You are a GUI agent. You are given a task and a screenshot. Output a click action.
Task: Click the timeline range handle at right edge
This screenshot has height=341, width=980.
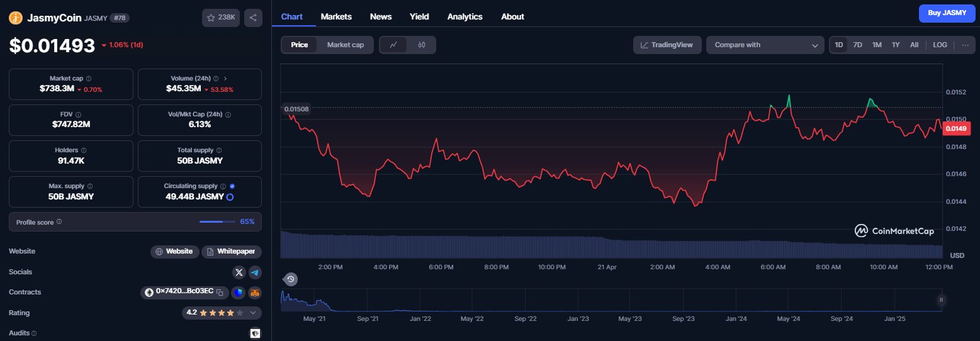[942, 300]
